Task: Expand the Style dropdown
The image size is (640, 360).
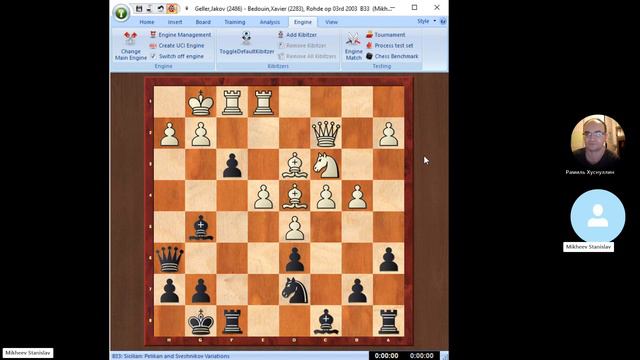Action: [x=426, y=21]
